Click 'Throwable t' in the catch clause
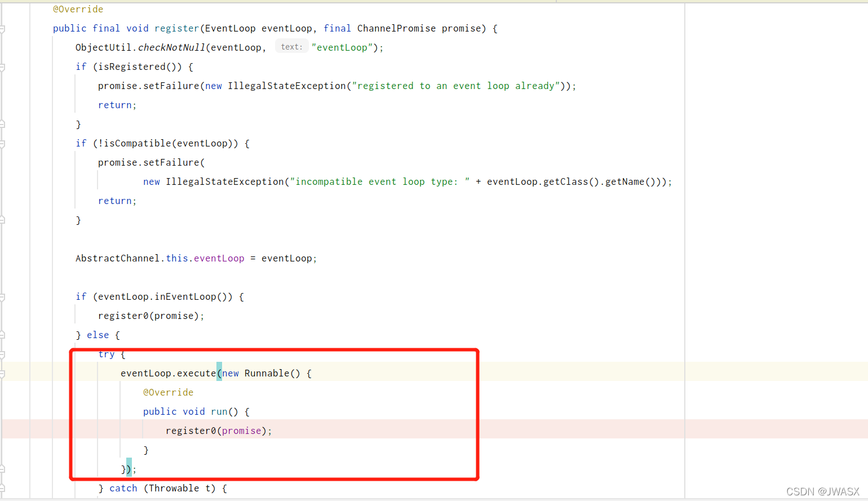Screen dimensions: 868x501 click(x=179, y=489)
